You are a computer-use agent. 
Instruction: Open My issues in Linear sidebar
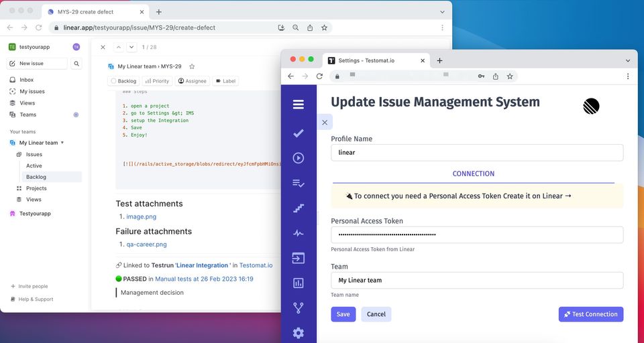(x=32, y=91)
